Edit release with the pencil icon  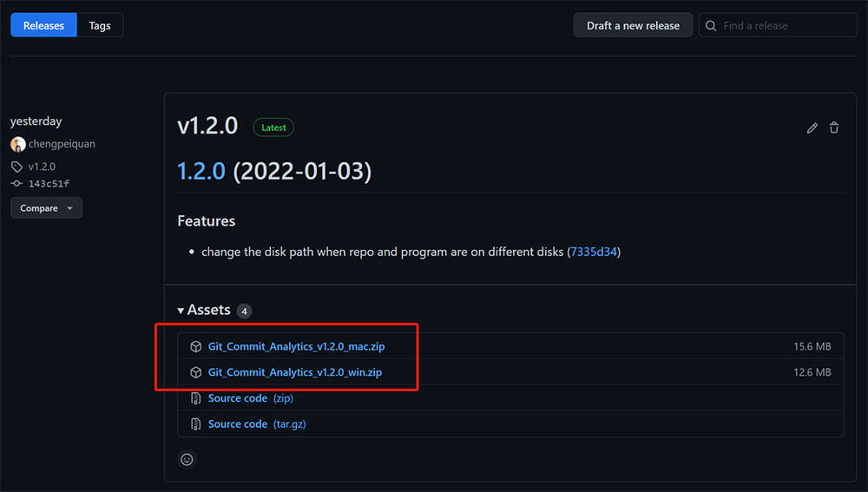point(812,128)
